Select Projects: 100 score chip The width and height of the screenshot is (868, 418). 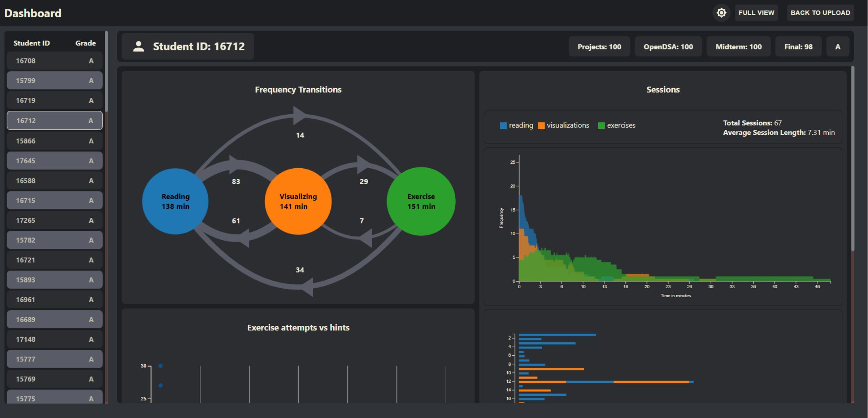point(599,47)
